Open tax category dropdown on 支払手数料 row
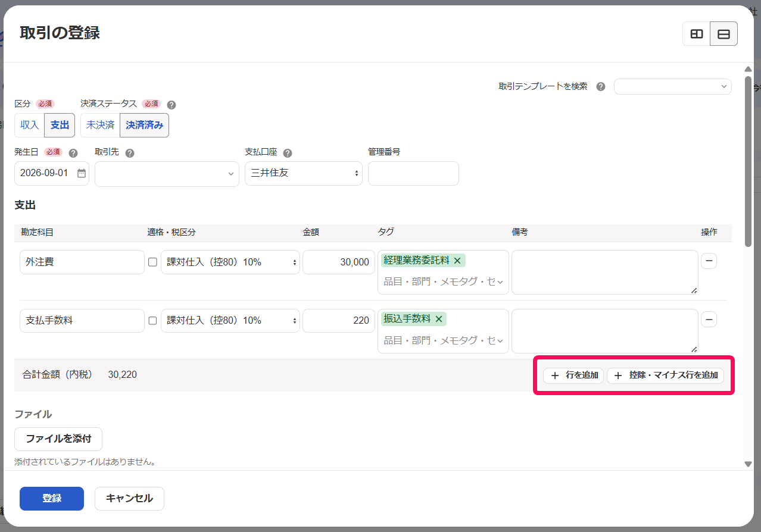Viewport: 761px width, 532px height. tap(230, 320)
